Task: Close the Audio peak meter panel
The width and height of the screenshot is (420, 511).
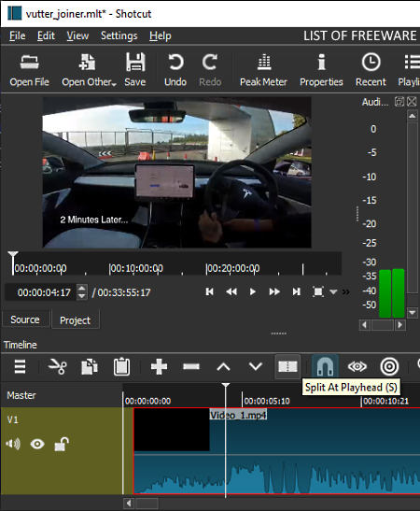Action: (412, 102)
